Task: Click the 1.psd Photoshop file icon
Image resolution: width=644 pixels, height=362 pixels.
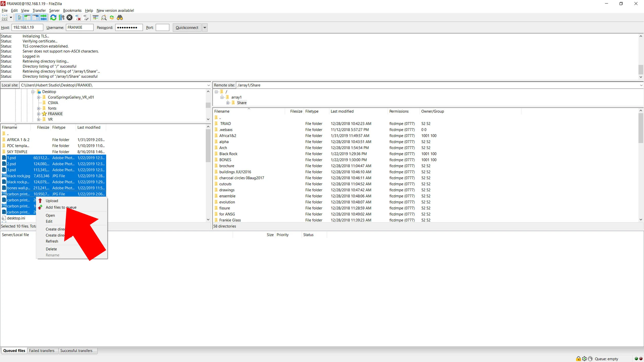Action: point(4,158)
